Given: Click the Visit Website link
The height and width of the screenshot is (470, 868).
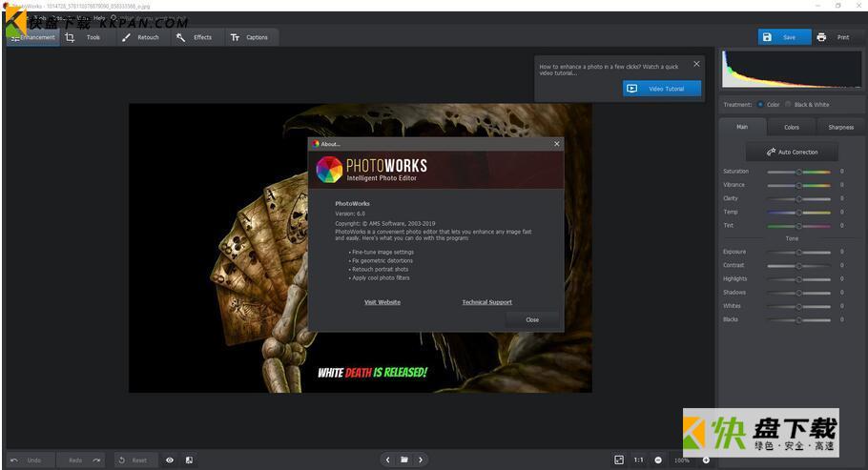Looking at the screenshot, I should [x=382, y=302].
